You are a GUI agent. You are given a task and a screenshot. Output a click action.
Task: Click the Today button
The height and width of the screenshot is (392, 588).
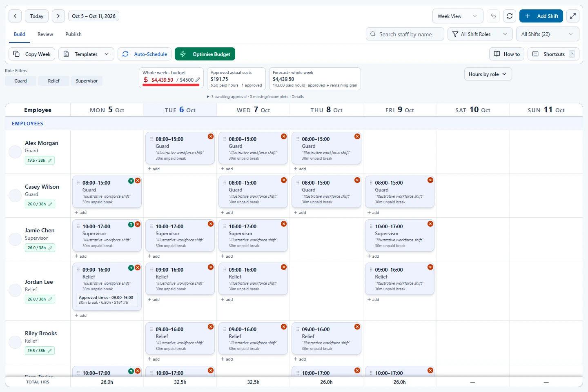point(37,16)
